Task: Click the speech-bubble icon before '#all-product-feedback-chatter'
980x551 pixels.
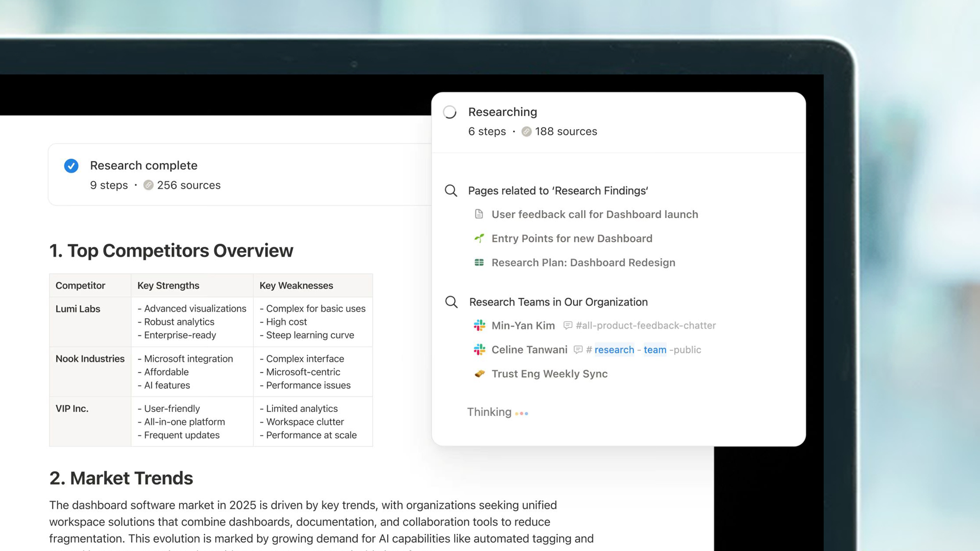Action: [568, 325]
